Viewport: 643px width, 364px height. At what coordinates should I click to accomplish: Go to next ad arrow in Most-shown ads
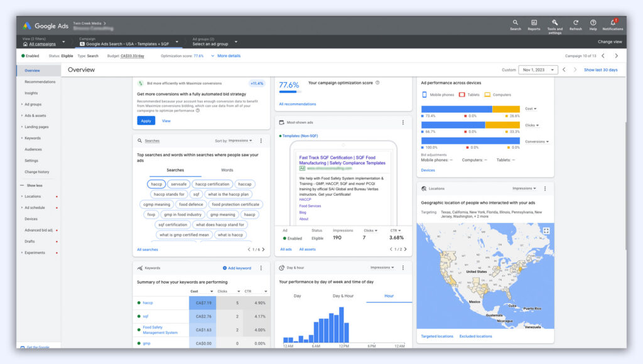point(405,249)
